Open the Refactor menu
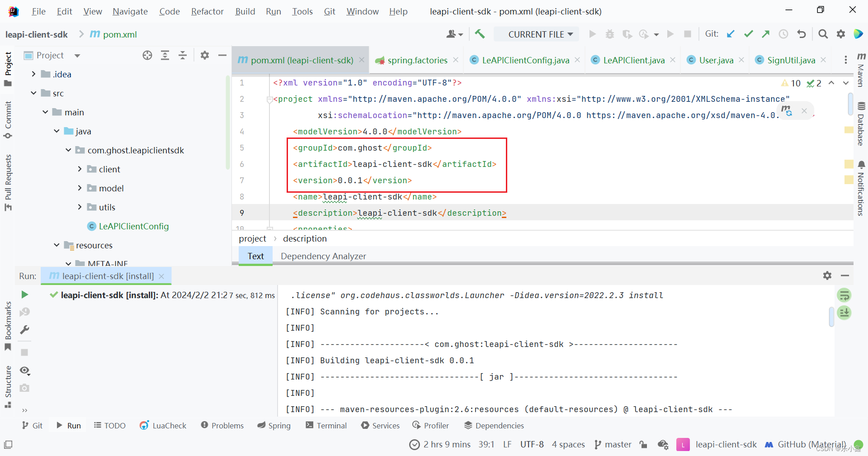The height and width of the screenshot is (456, 868). click(x=207, y=11)
